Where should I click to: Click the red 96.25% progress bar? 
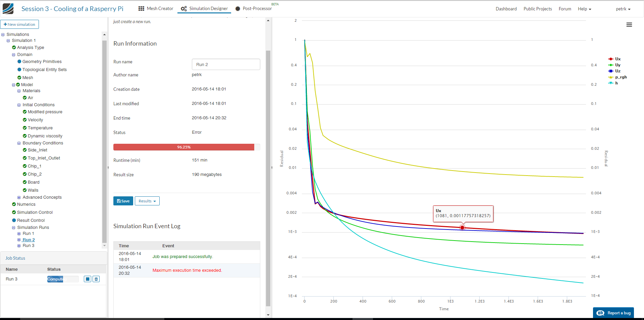point(184,147)
